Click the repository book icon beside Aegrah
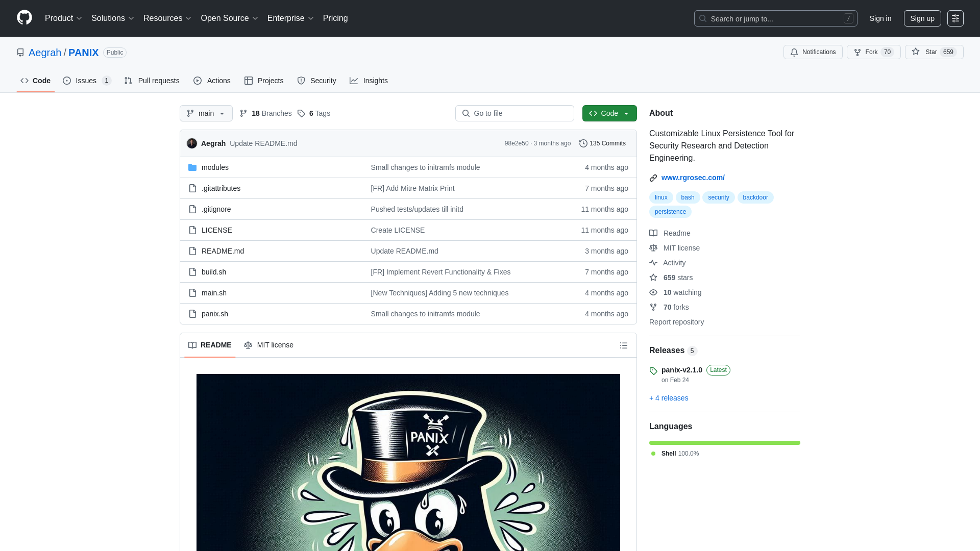The width and height of the screenshot is (980, 551). (20, 53)
